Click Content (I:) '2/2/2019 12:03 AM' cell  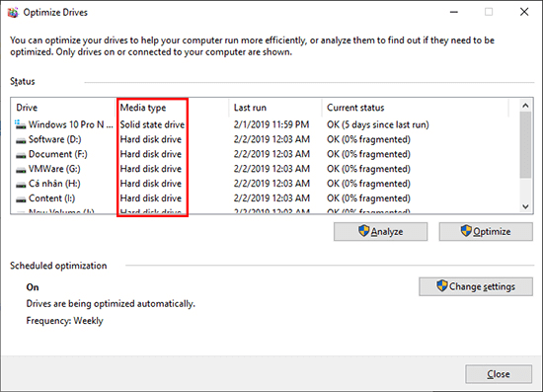click(x=271, y=198)
